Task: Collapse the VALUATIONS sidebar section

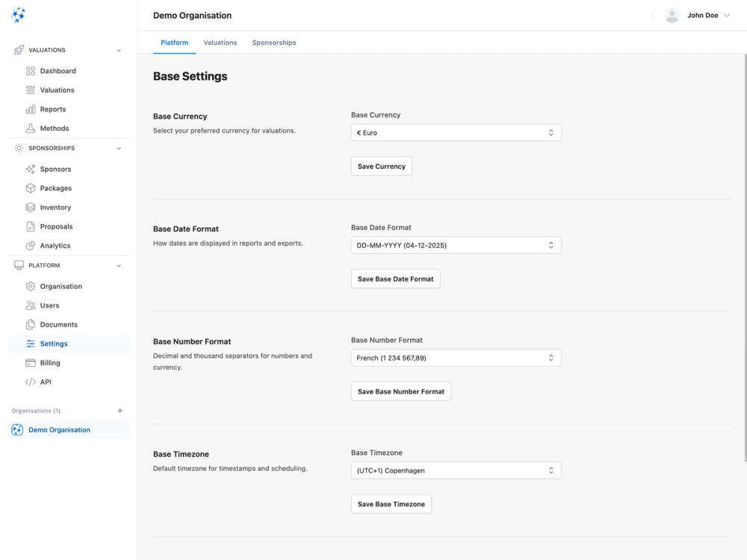Action: pyautogui.click(x=118, y=50)
